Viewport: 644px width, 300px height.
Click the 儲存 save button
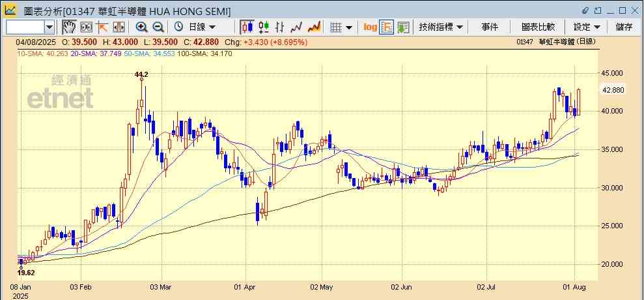tap(624, 27)
